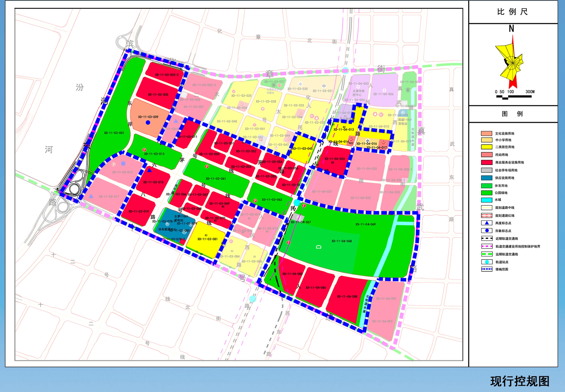Click the parking P icon above XD-11-04-067
The image size is (565, 392).
click(x=304, y=205)
